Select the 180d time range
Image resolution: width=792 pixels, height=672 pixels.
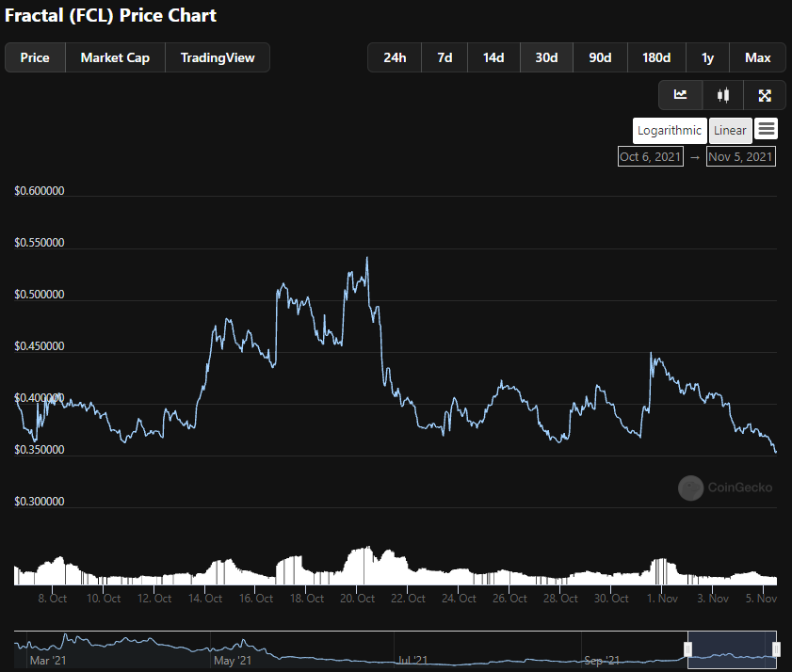coord(656,57)
